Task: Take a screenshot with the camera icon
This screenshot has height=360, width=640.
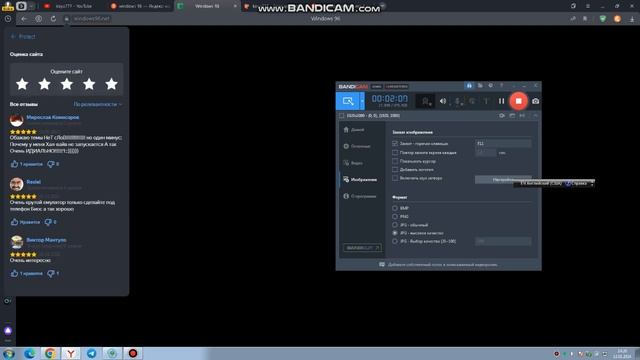Action: coord(535,101)
